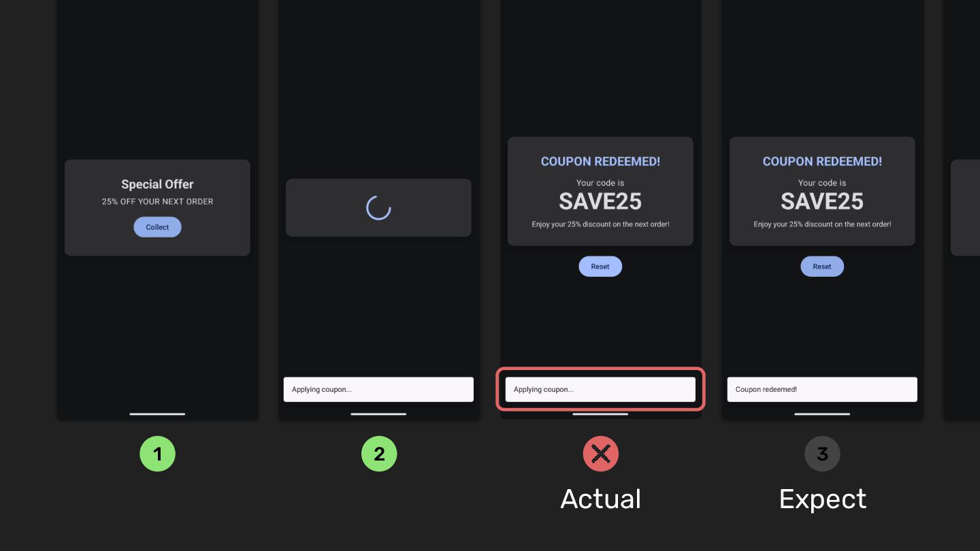Click the highlighted Applying coupon snackbar
This screenshot has width=980, height=551.
(600, 390)
